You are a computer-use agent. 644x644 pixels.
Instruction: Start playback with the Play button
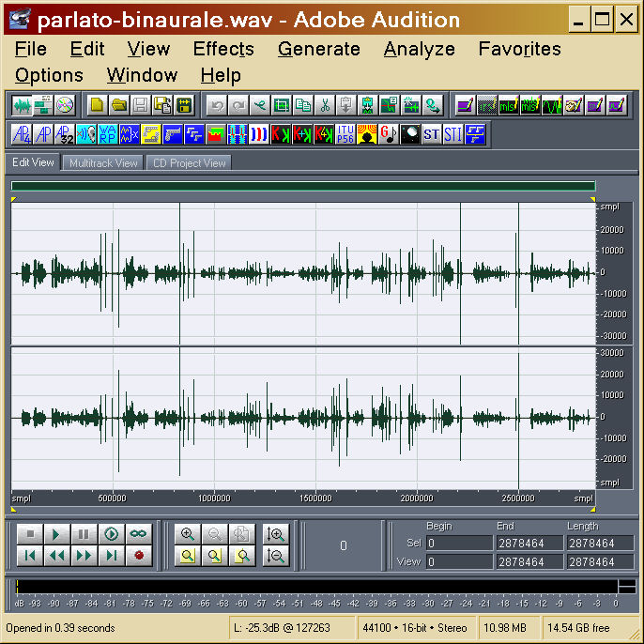pos(56,533)
